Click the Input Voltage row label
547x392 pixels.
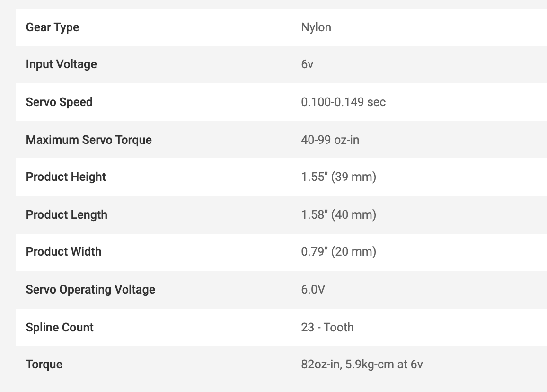(62, 64)
